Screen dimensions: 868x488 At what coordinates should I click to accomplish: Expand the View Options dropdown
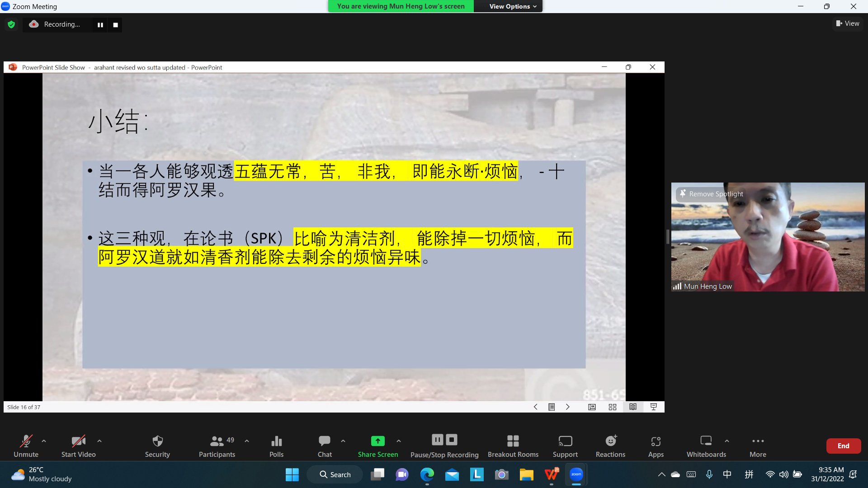(x=512, y=6)
